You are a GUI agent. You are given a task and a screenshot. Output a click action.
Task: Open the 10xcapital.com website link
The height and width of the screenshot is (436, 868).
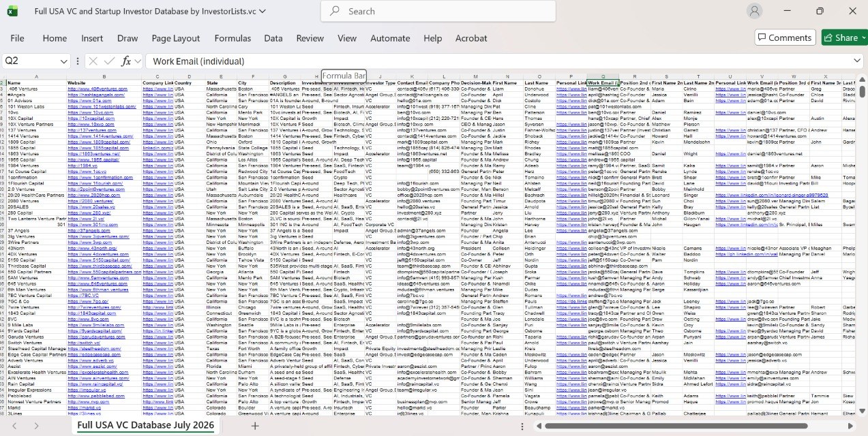pyautogui.click(x=90, y=119)
